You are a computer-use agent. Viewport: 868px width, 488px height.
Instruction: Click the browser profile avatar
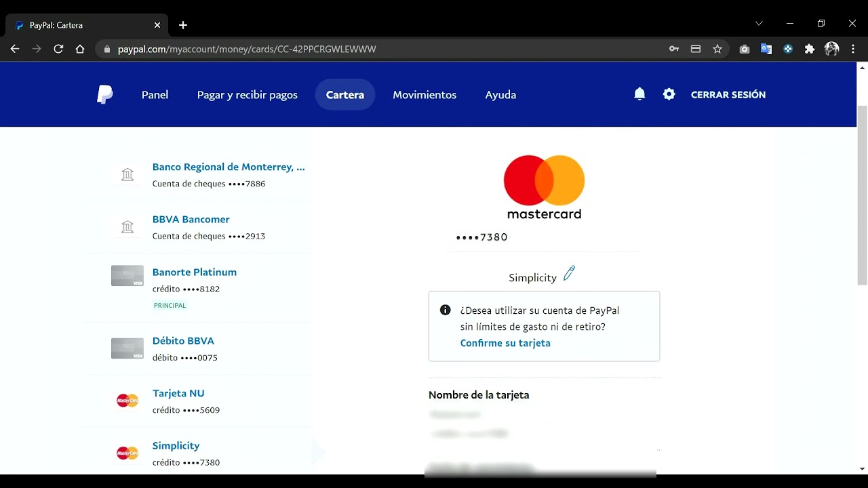click(831, 49)
